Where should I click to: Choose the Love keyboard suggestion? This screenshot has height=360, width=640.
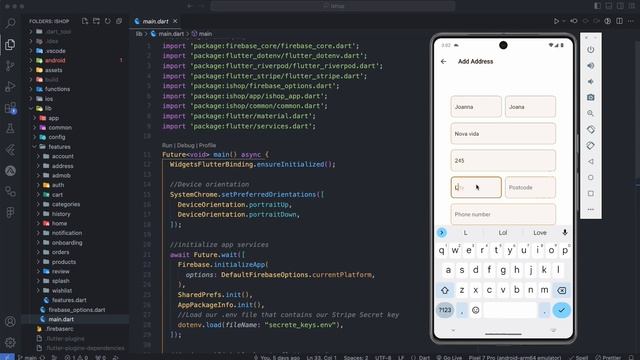[540, 233]
